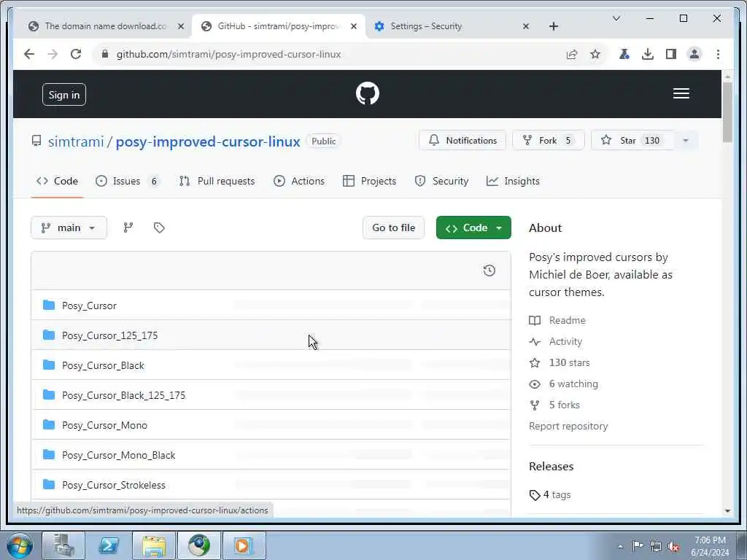Click the share page icon in address bar

click(x=572, y=54)
